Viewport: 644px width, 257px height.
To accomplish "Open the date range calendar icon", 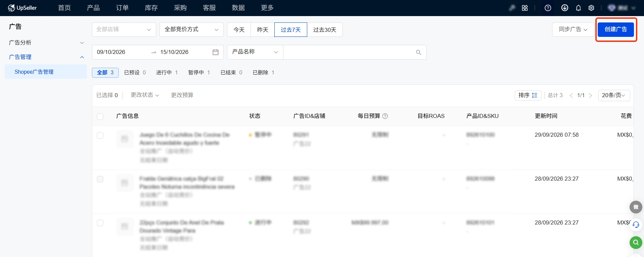I will pos(215,52).
